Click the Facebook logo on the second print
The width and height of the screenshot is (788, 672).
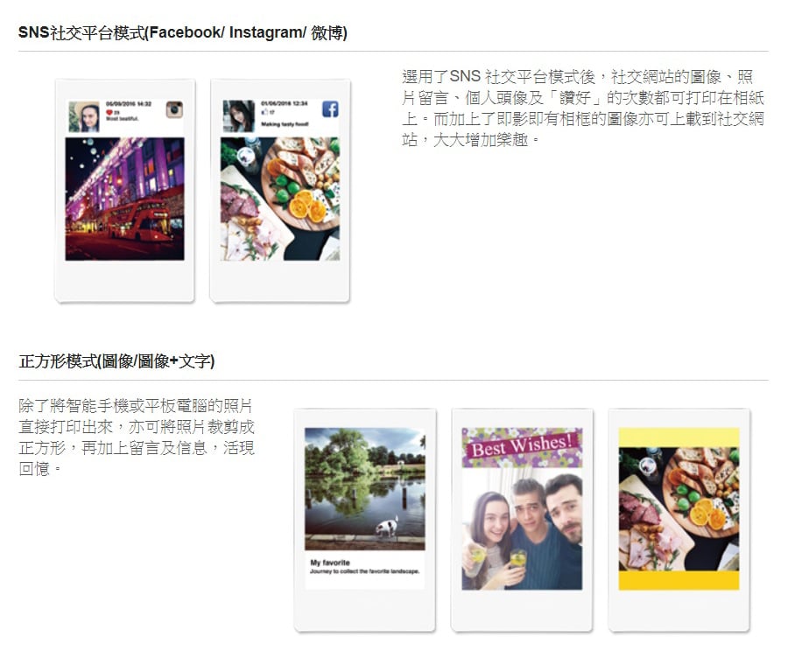tap(330, 109)
